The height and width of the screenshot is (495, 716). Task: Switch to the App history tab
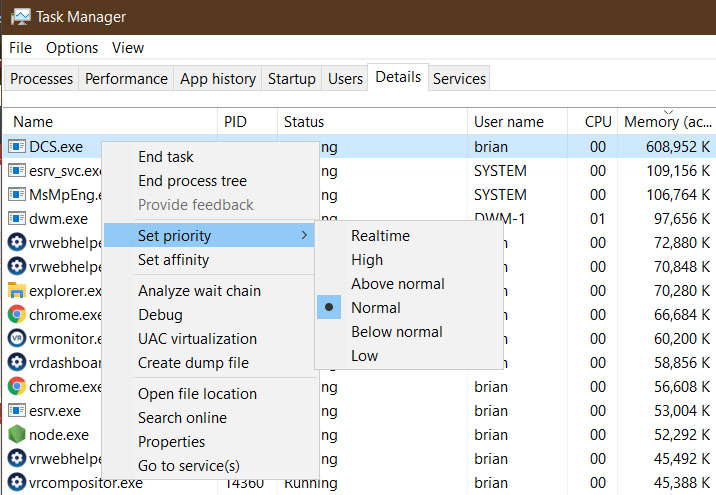click(218, 79)
